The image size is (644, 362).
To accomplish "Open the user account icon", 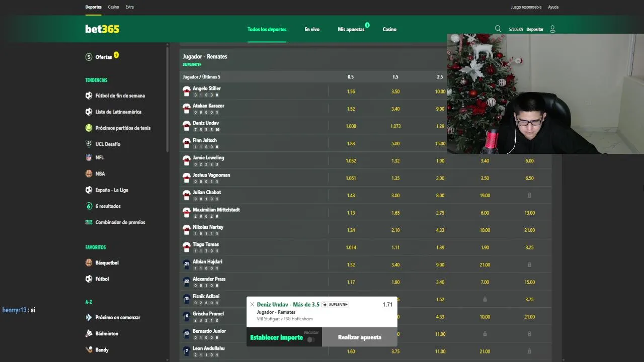I will 552,29.
